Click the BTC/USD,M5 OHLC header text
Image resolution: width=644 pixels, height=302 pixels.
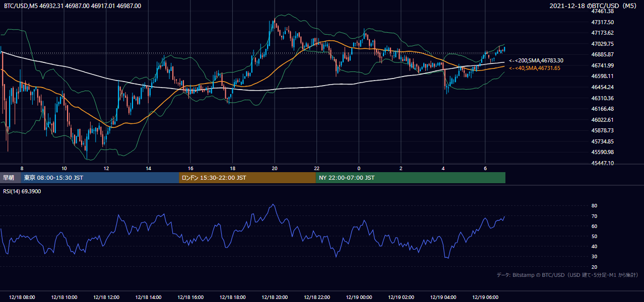tap(73, 6)
